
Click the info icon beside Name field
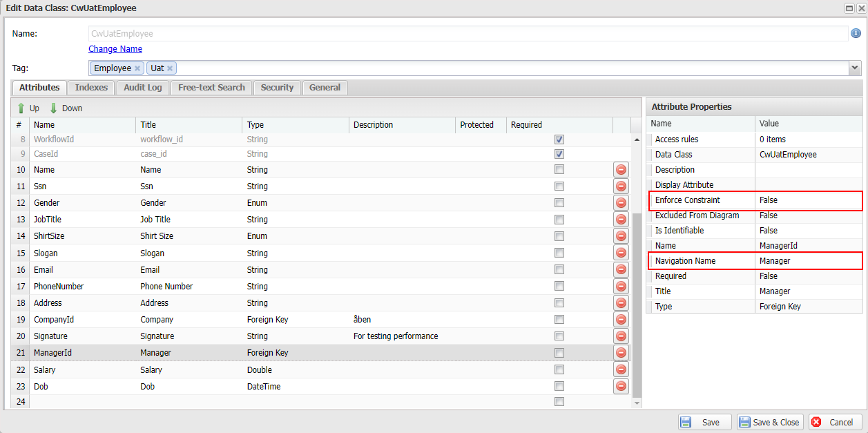point(856,33)
